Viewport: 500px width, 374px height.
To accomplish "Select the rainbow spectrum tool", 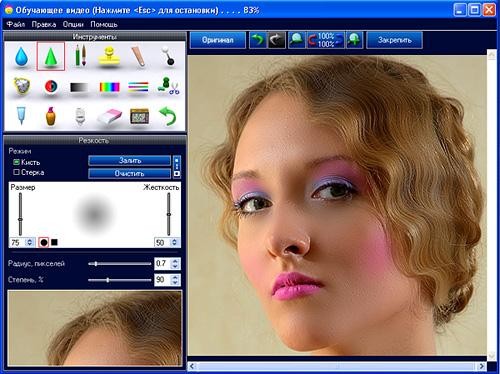I will 109,87.
